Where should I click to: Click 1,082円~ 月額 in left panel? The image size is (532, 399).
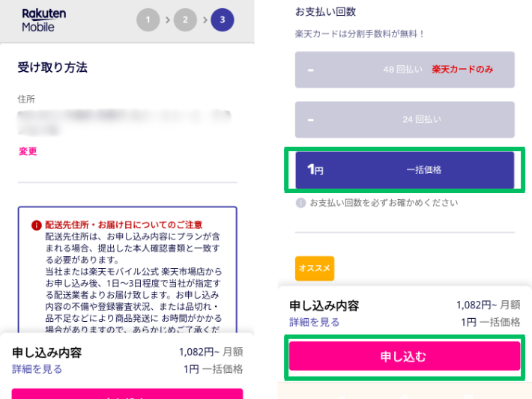pyautogui.click(x=211, y=352)
